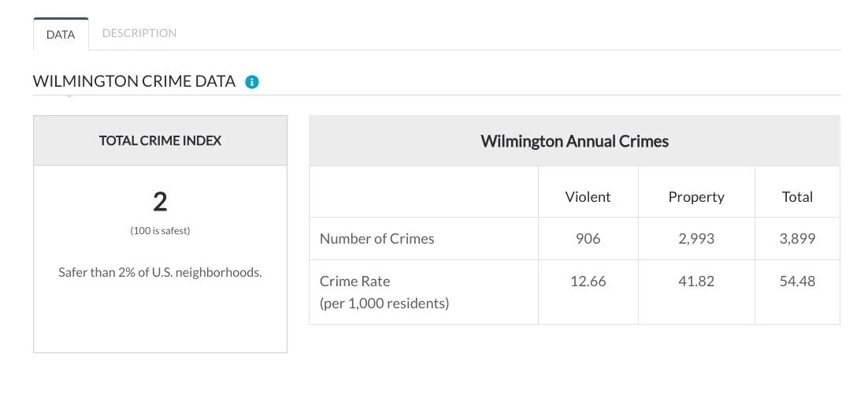Select the DATA tab

tap(61, 35)
